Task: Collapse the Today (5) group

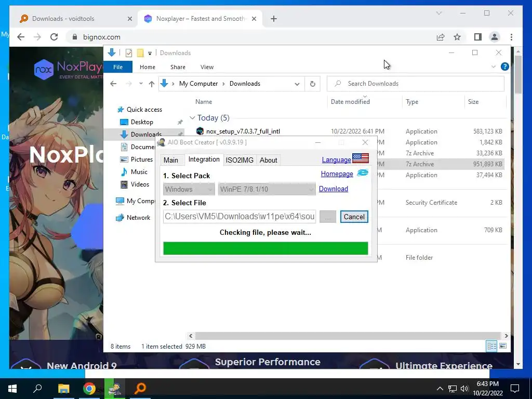Action: [x=192, y=118]
